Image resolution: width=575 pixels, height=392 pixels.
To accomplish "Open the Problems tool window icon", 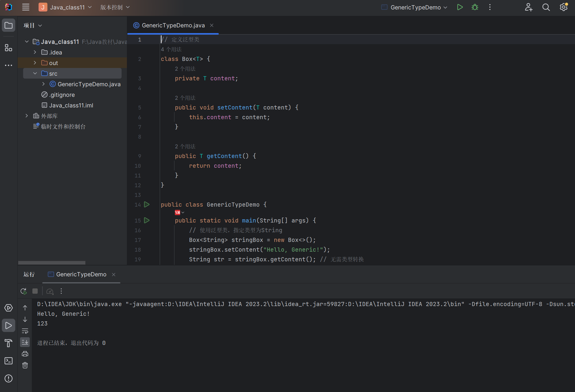I will click(9, 378).
